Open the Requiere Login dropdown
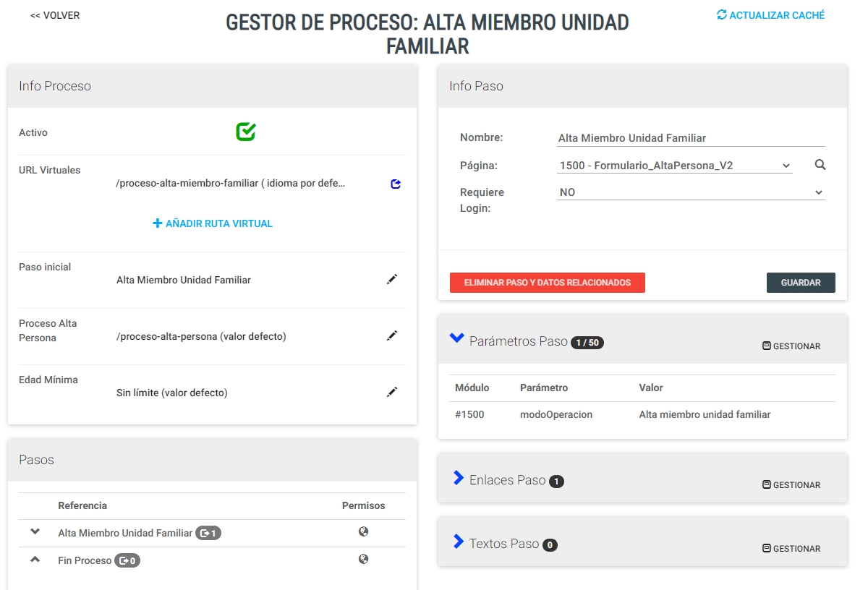The width and height of the screenshot is (868, 590). tap(691, 192)
